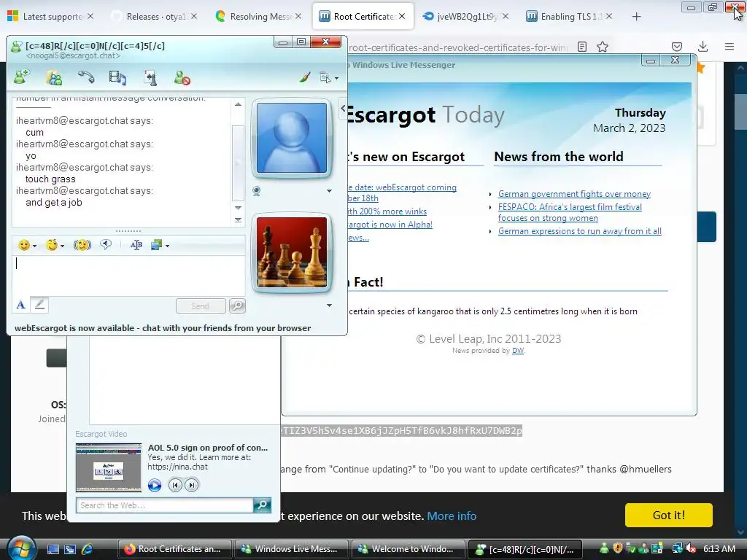Bookmark this page star icon
747x560 pixels.
click(x=603, y=47)
